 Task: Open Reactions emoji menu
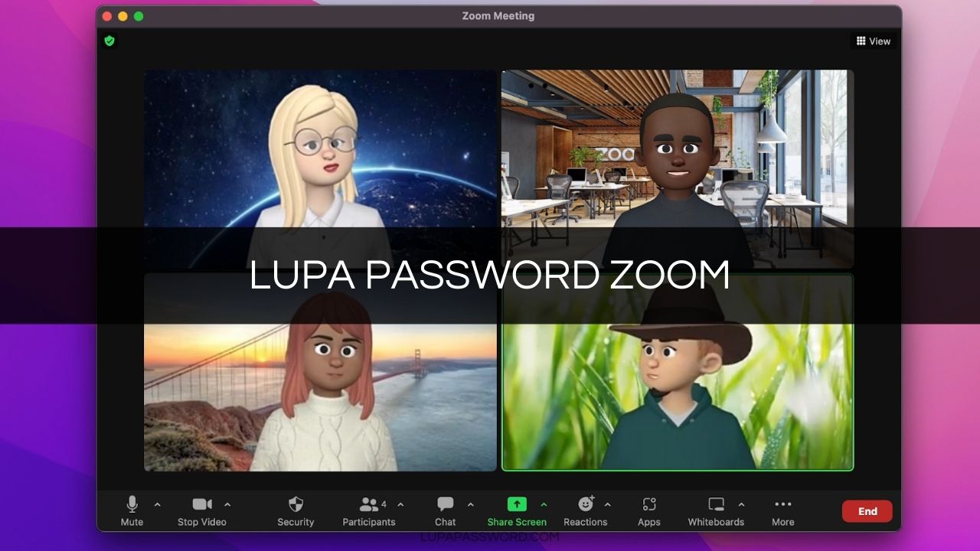tap(586, 511)
